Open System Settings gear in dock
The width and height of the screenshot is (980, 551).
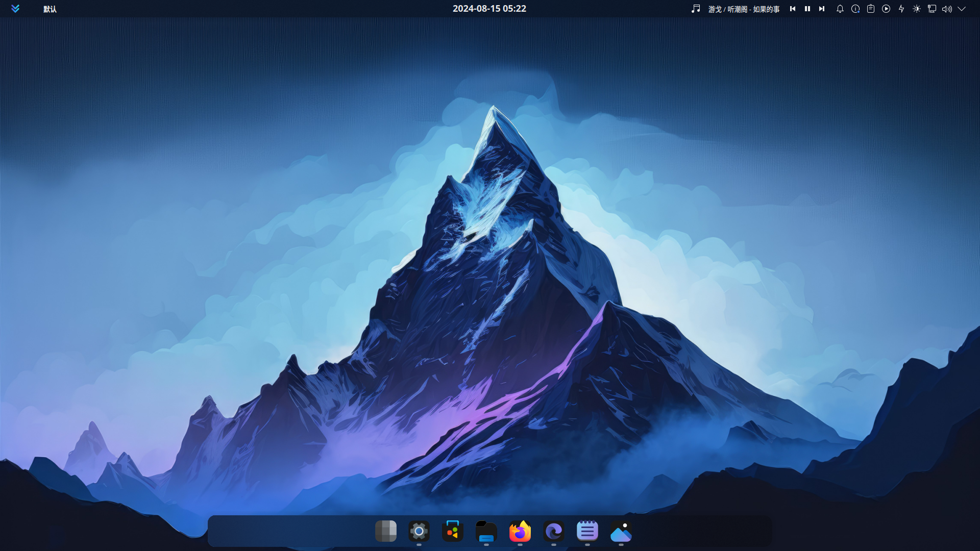[419, 531]
